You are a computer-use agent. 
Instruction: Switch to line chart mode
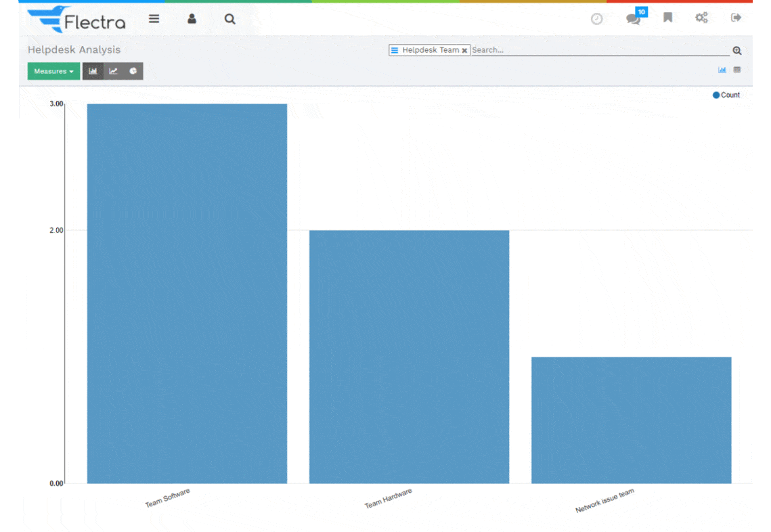click(x=113, y=71)
